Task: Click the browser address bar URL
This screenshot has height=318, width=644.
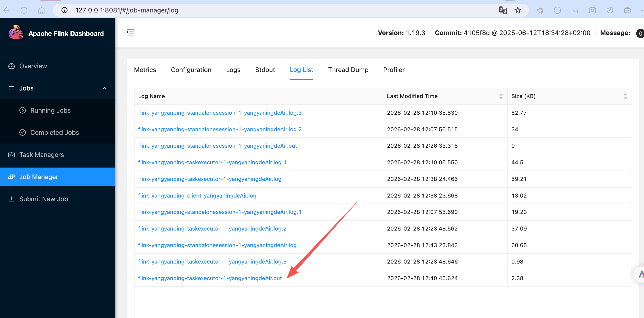Action: point(127,10)
